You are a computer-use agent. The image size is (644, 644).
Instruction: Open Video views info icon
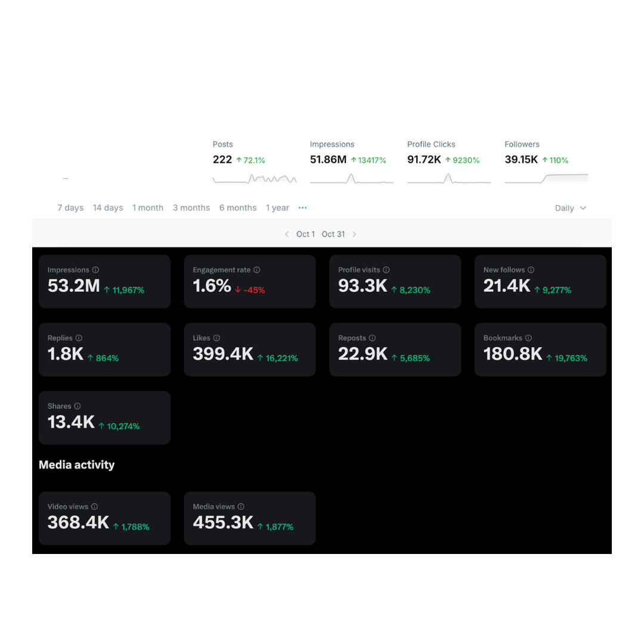coord(94,507)
